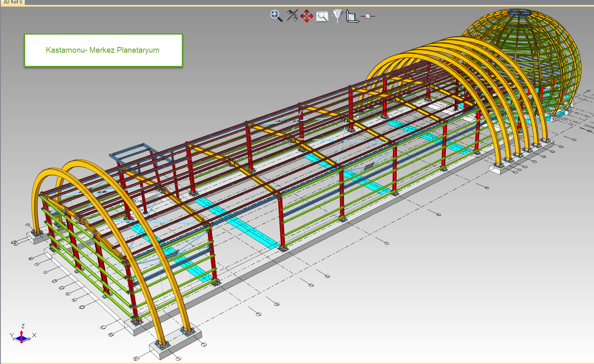Image resolution: width=594 pixels, height=364 pixels.
Task: Open the funnel filter tool
Action: 338,16
